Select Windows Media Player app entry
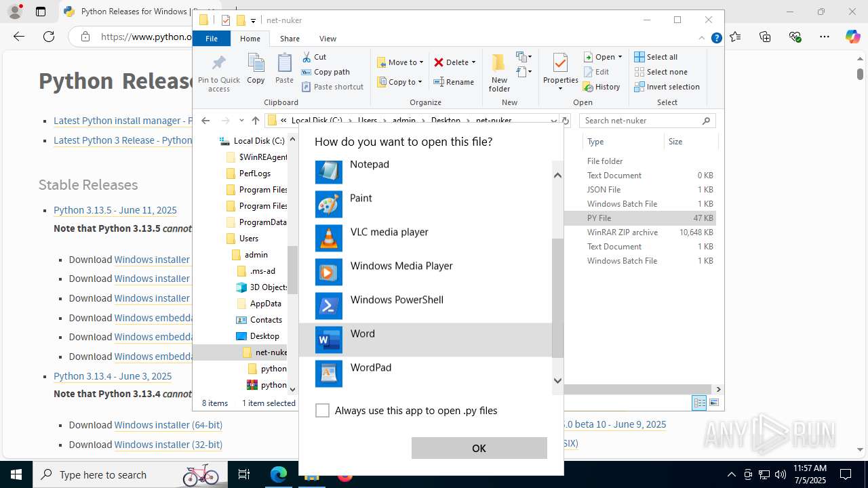This screenshot has height=488, width=868. point(425,272)
